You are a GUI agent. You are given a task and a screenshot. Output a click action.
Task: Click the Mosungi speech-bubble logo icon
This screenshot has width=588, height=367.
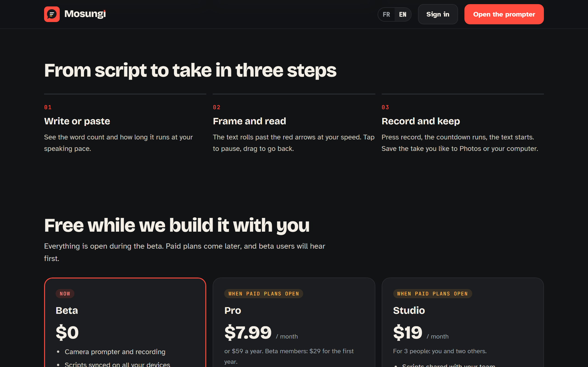click(52, 14)
